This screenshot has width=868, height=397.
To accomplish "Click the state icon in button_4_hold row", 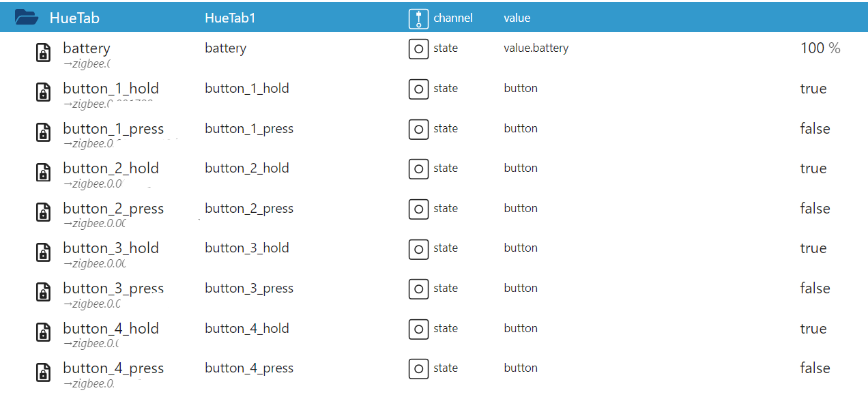I will 418,329.
